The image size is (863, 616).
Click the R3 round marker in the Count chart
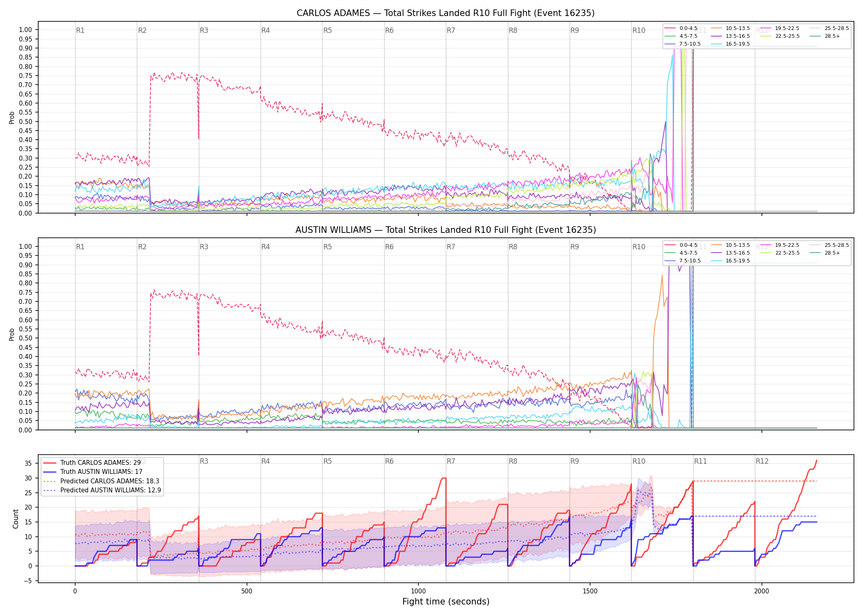point(204,461)
